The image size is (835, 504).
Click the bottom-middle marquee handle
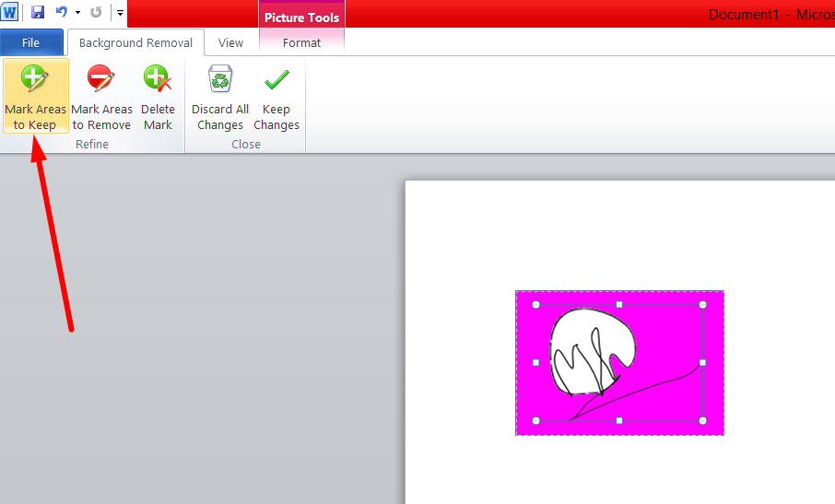click(x=619, y=420)
